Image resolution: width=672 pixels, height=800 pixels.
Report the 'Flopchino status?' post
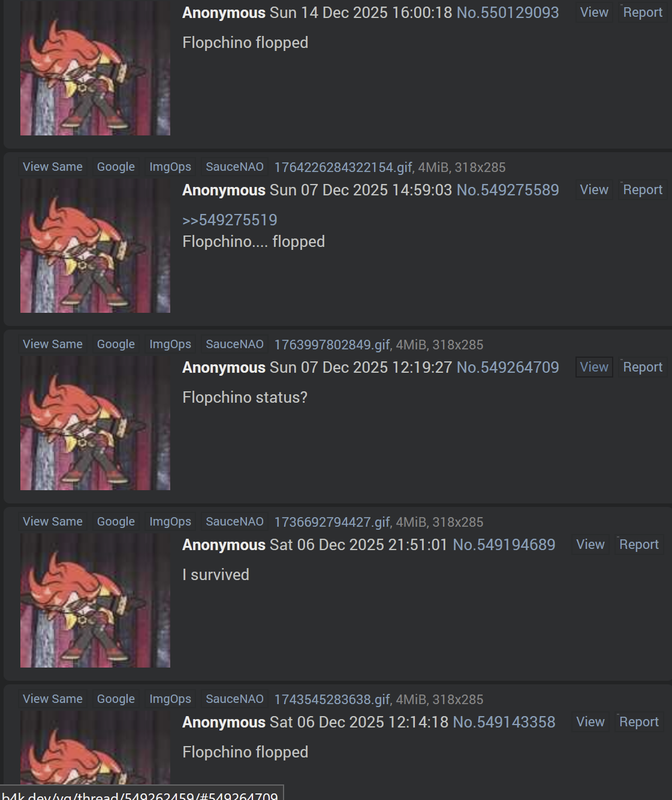(x=642, y=367)
